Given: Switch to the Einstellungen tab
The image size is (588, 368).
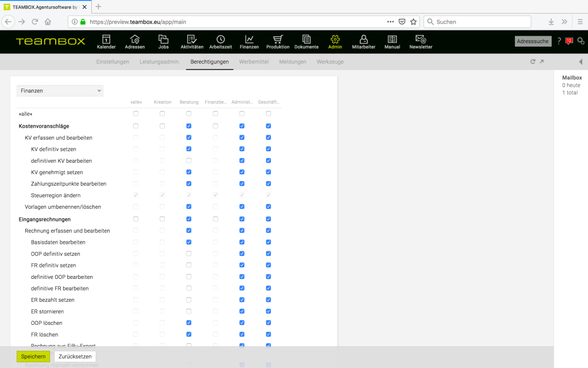Looking at the screenshot, I should click(x=113, y=62).
